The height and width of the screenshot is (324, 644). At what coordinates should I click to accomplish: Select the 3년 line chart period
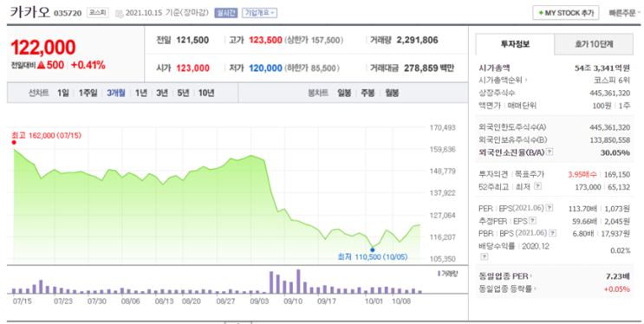tap(162, 94)
